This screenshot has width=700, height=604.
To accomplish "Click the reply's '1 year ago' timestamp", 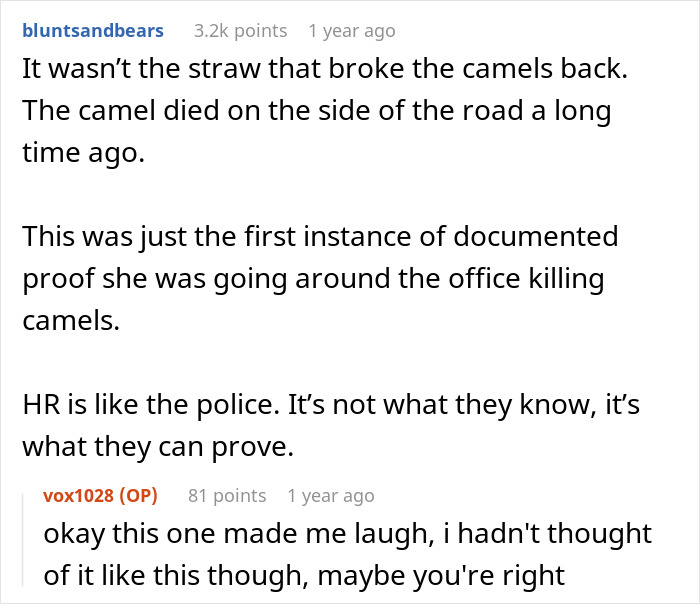I will (330, 496).
